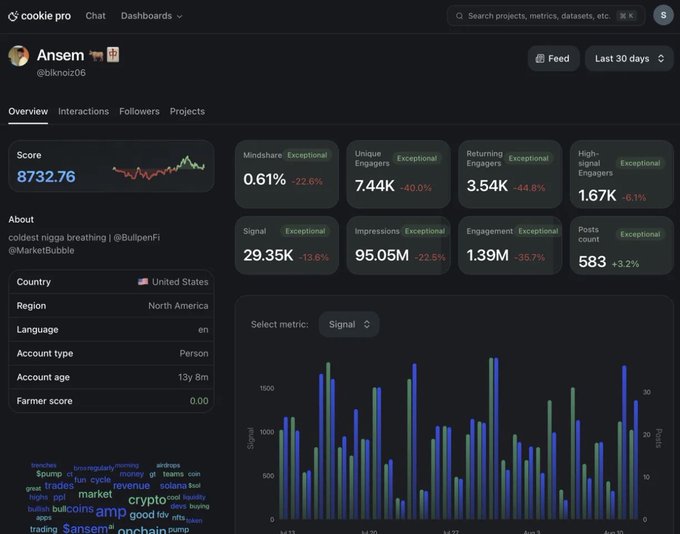Click the United States flag icon

coord(143,282)
